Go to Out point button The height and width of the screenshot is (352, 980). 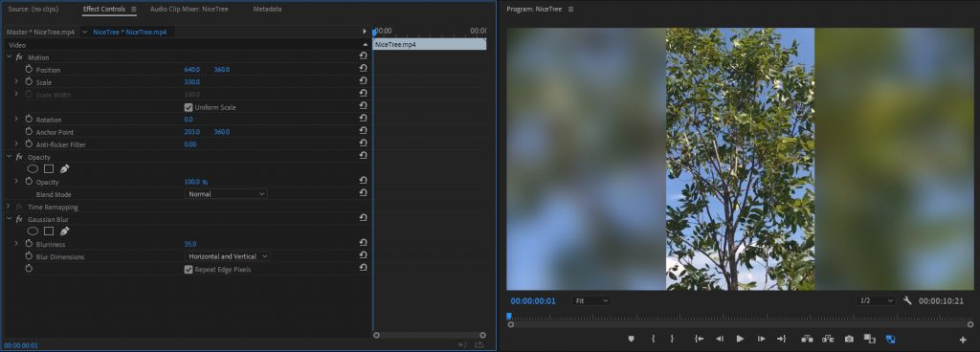click(781, 339)
